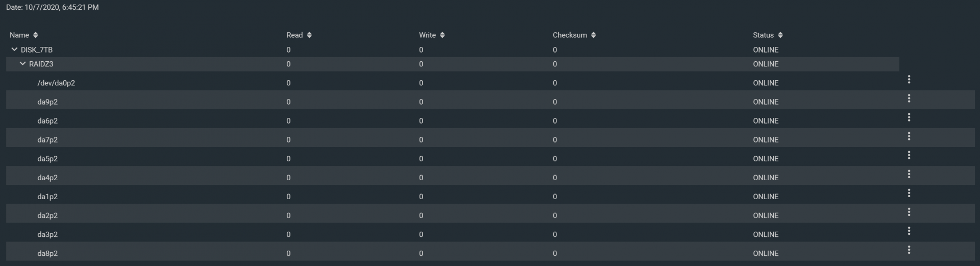This screenshot has width=980, height=266.
Task: Click the DISK_7TB pool name
Action: [x=37, y=50]
